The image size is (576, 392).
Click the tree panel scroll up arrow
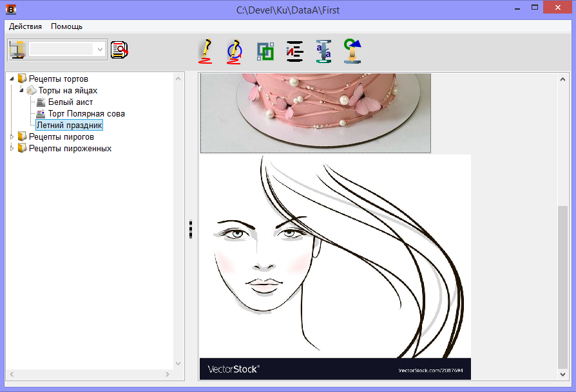point(178,79)
